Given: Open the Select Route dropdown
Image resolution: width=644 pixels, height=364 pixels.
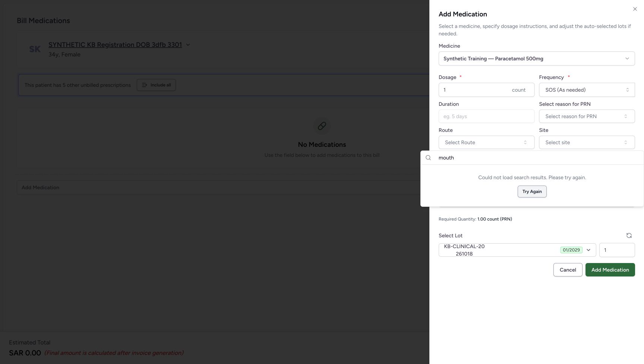Looking at the screenshot, I should [x=486, y=142].
